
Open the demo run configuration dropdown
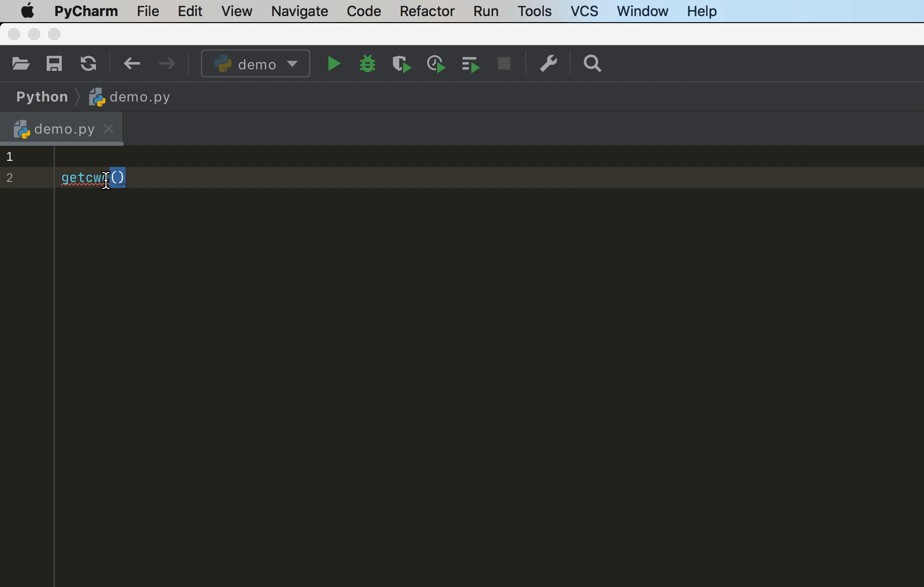[256, 64]
